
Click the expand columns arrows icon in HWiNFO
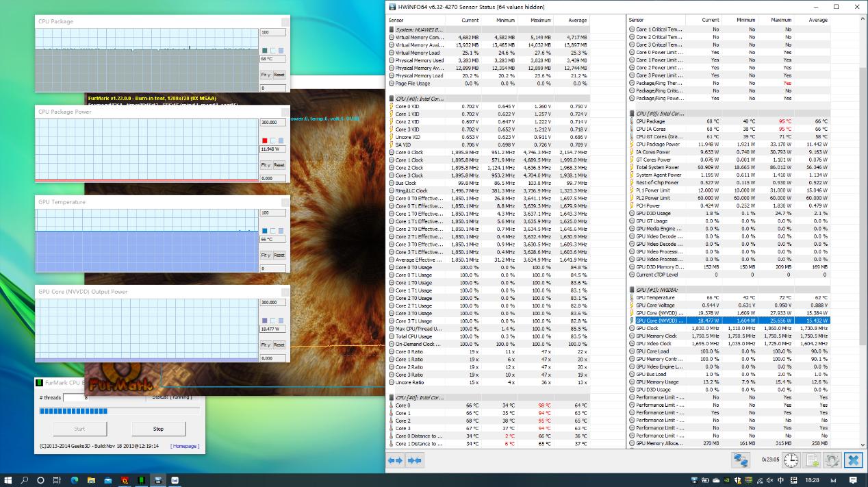[396, 460]
